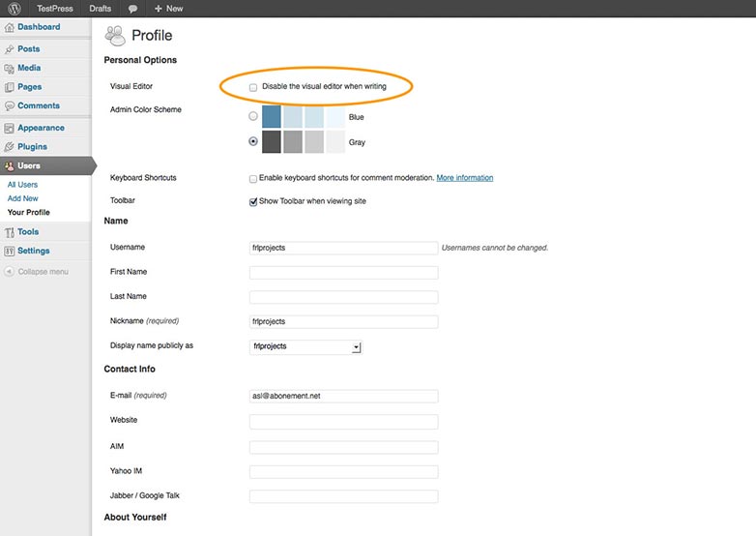Open the Plugins menu

click(x=32, y=147)
